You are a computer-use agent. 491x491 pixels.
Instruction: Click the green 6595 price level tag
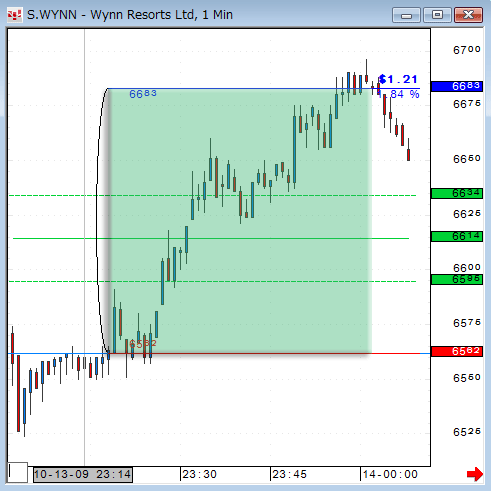coord(457,279)
